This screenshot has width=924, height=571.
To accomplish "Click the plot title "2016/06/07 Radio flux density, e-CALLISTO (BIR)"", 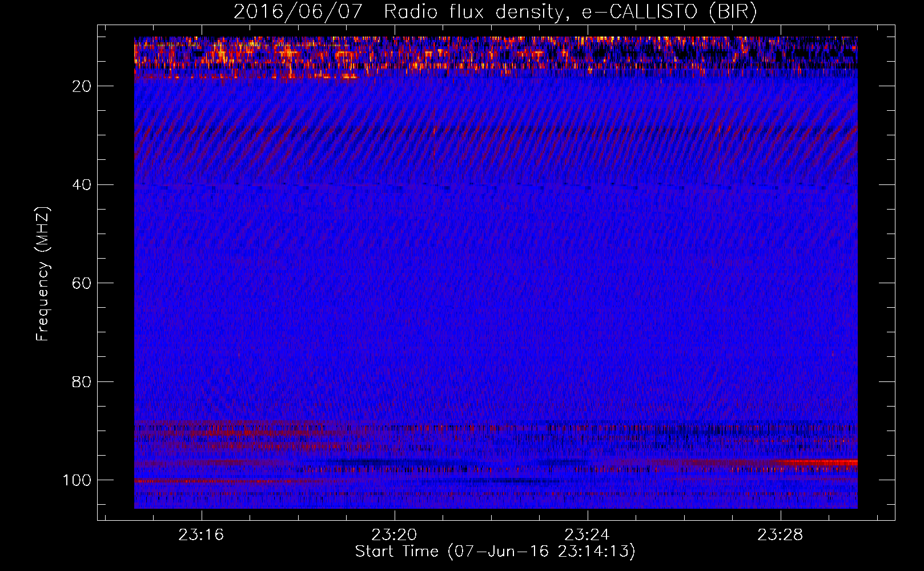I will pyautogui.click(x=495, y=12).
